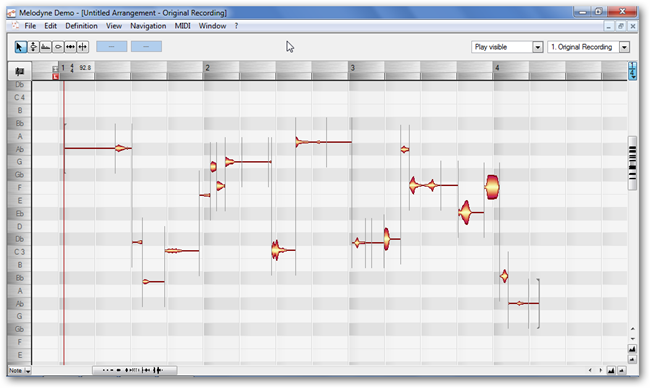
Task: Select the note separation tool
Action: pyautogui.click(x=83, y=47)
